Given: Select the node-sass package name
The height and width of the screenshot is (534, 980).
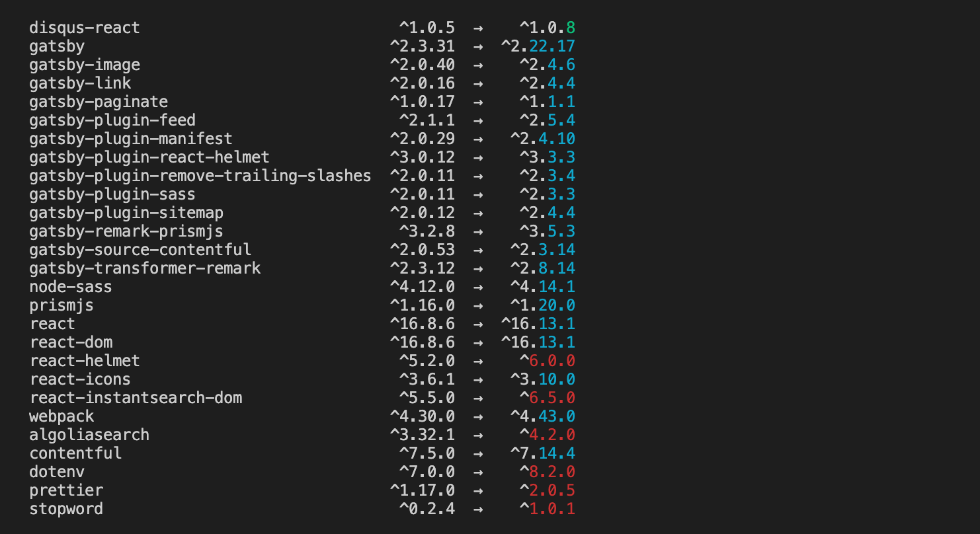Looking at the screenshot, I should click(x=71, y=287).
